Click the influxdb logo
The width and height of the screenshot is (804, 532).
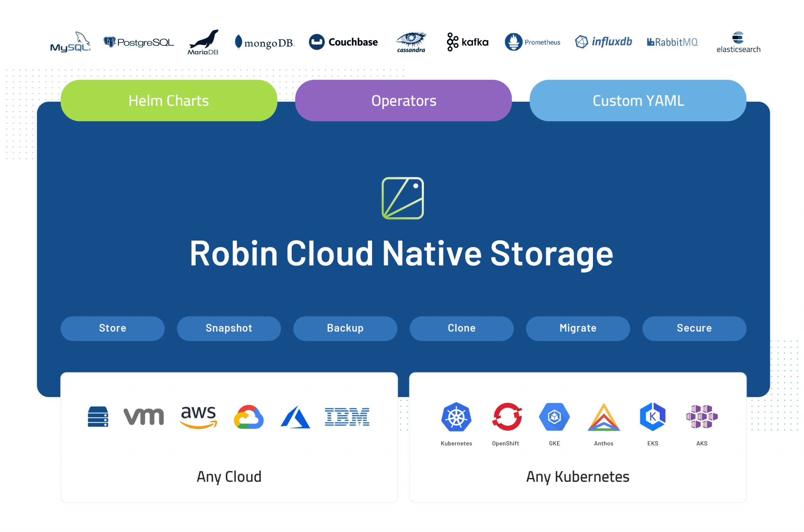(604, 42)
